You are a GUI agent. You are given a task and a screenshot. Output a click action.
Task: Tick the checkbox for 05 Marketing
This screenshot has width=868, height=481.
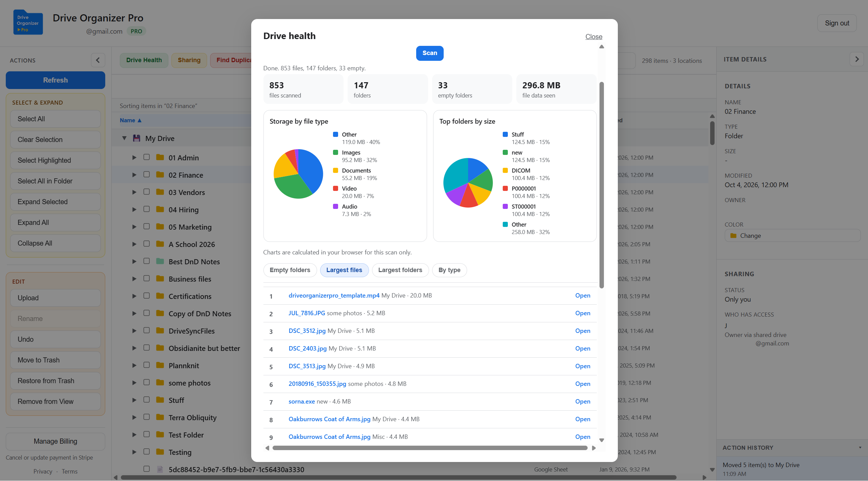(x=147, y=226)
